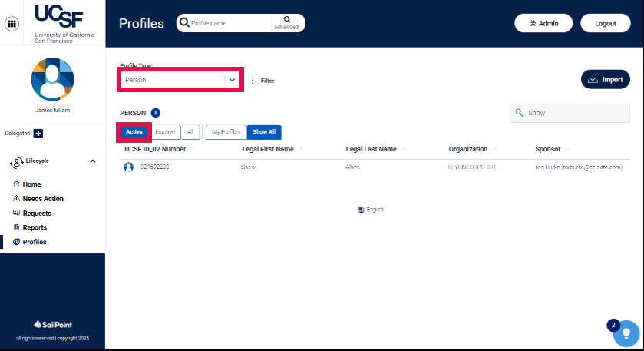Toggle the Active status filter
This screenshot has height=351, width=644.
pos(134,132)
